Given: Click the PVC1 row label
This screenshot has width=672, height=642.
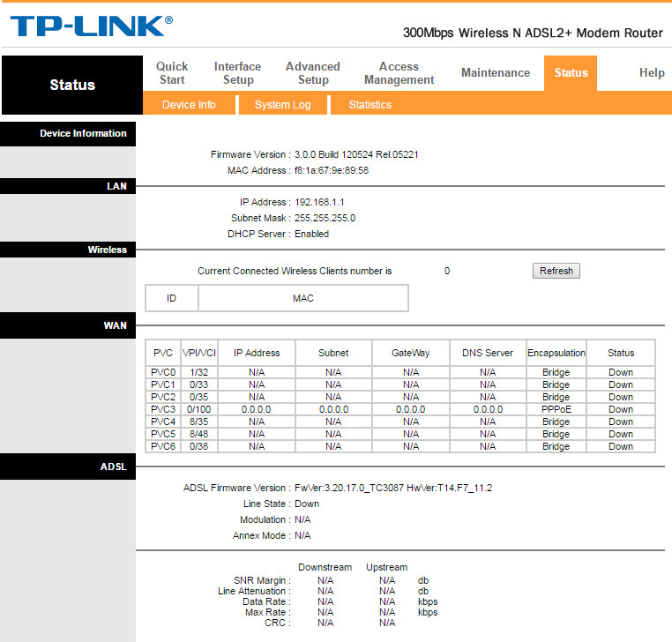Looking at the screenshot, I should [x=163, y=384].
